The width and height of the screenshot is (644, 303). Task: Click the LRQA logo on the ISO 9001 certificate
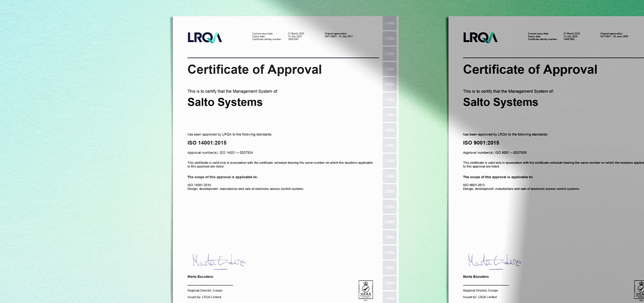coord(480,38)
